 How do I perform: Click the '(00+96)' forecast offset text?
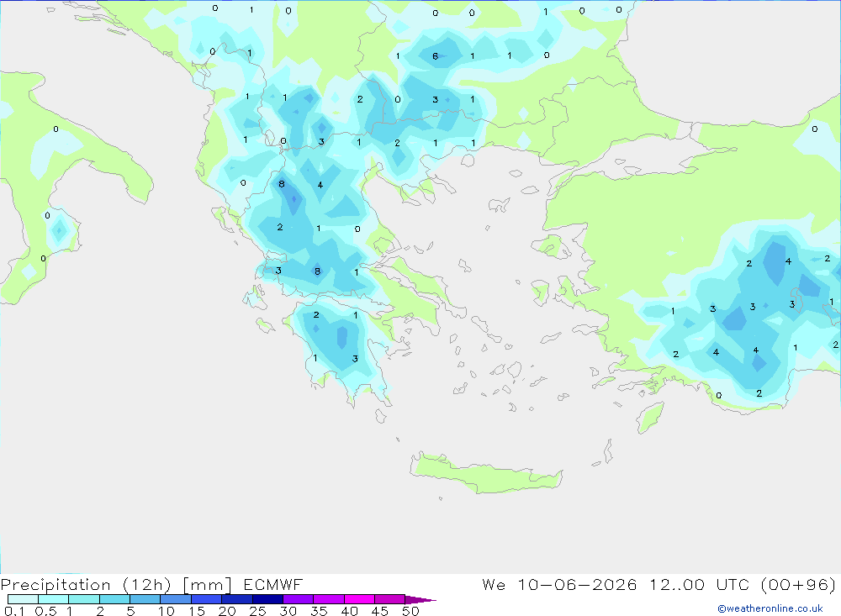click(798, 584)
